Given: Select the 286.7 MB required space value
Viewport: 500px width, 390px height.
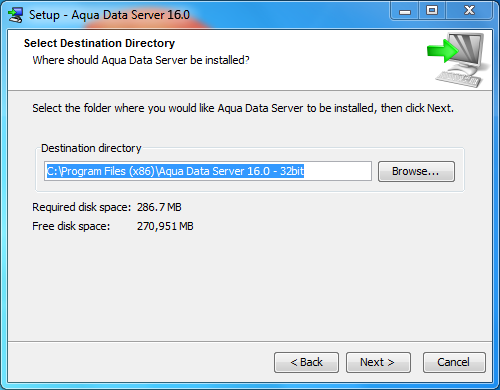Looking at the screenshot, I should tap(159, 207).
